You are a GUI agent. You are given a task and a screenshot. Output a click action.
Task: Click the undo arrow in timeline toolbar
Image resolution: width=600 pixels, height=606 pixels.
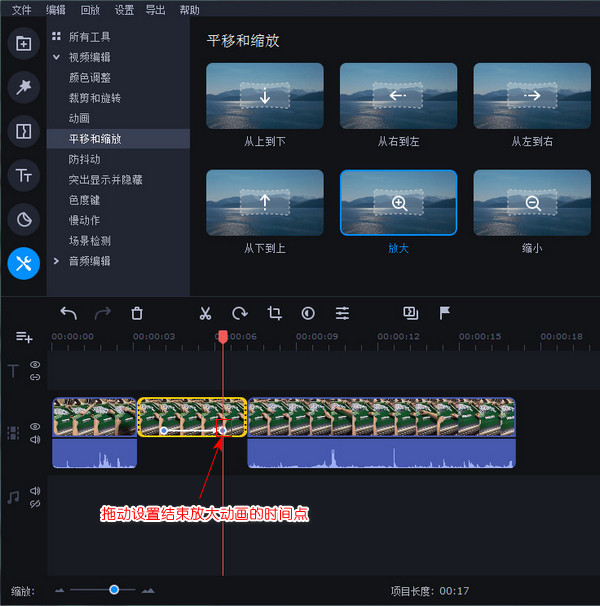pos(69,313)
